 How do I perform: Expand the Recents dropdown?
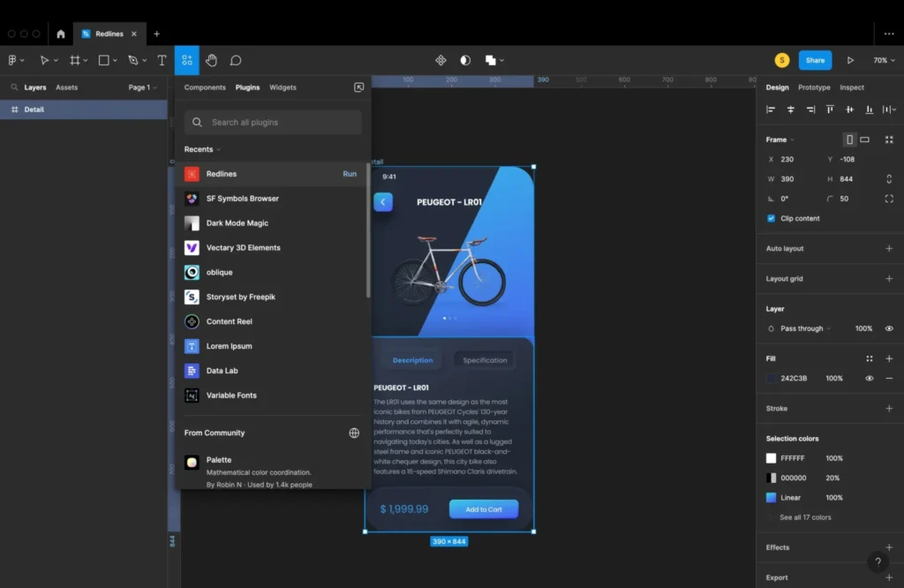point(202,149)
